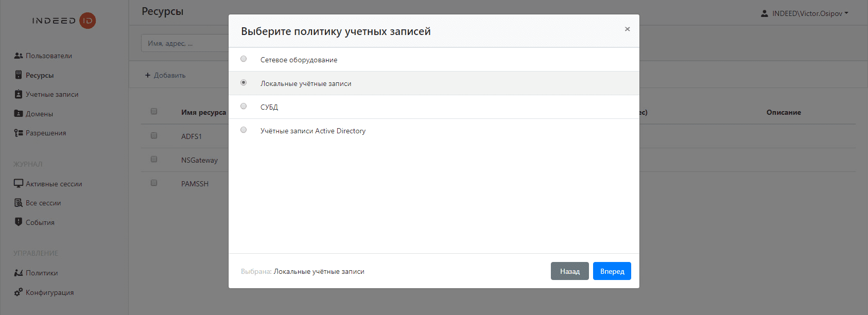
Task: Click the Domains (Домены) folder icon
Action: [19, 114]
